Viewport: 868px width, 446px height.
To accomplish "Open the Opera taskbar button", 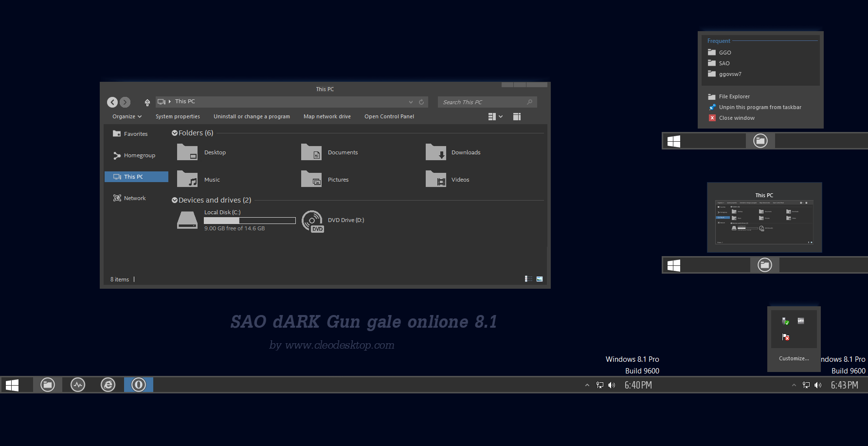I will click(139, 385).
